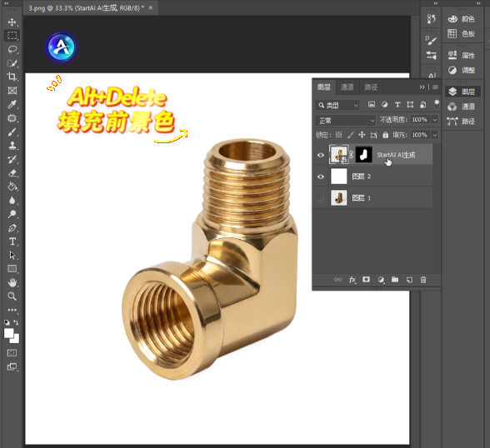Select the Paint Bucket tool
This screenshot has width=490, height=448.
[x=12, y=187]
